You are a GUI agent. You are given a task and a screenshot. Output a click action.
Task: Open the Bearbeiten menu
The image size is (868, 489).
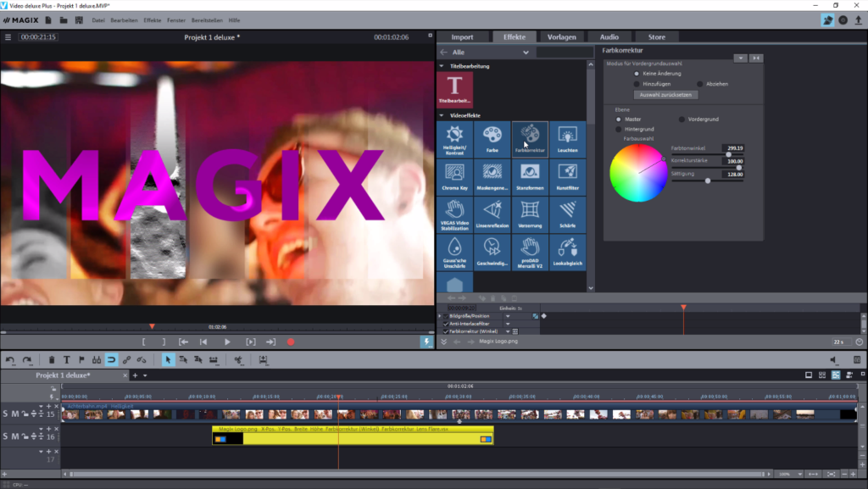tap(124, 20)
